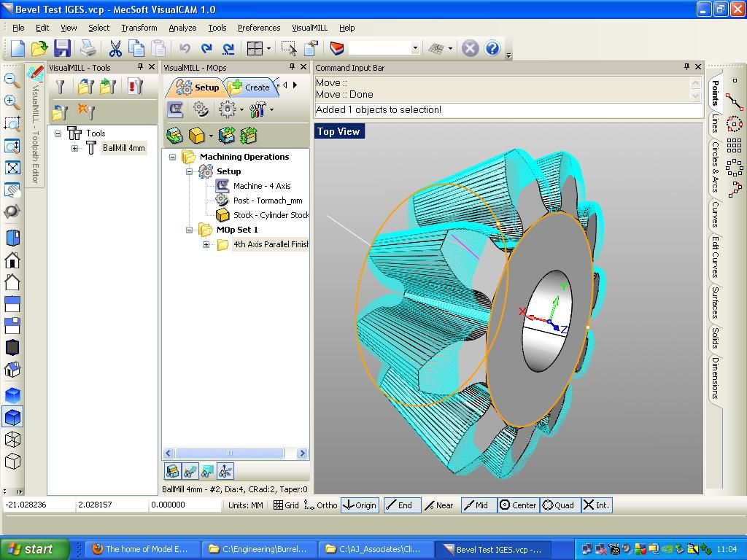
Task: Open the stock box dropdown arrow
Action: coord(211,136)
